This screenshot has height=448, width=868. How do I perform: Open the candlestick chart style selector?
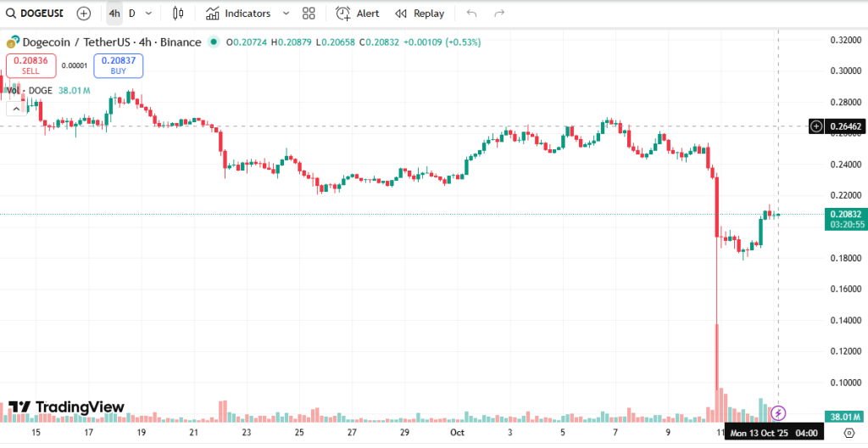[178, 14]
